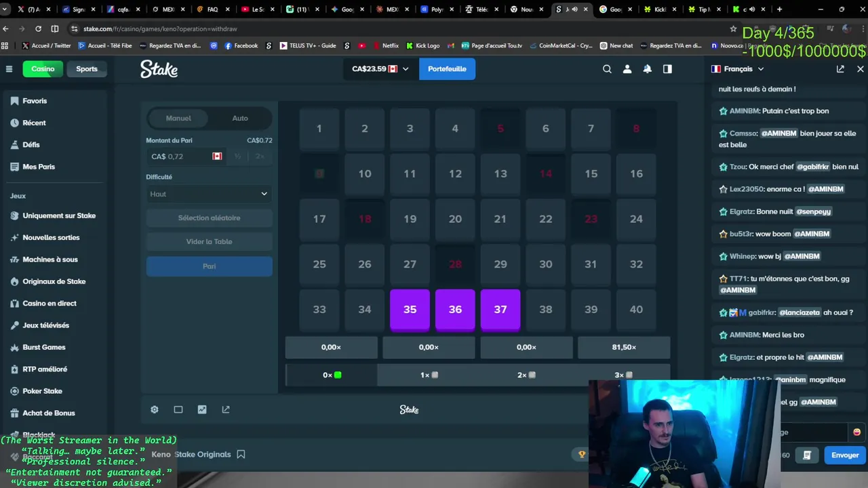The height and width of the screenshot is (488, 868).
Task: Click the Stake logo in header
Action: [x=159, y=69]
